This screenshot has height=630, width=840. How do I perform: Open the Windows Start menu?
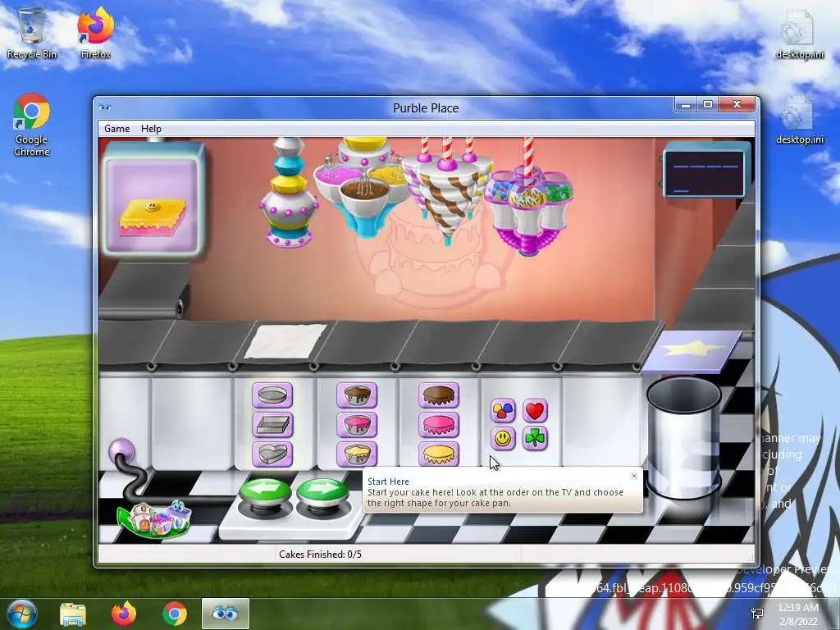click(22, 614)
